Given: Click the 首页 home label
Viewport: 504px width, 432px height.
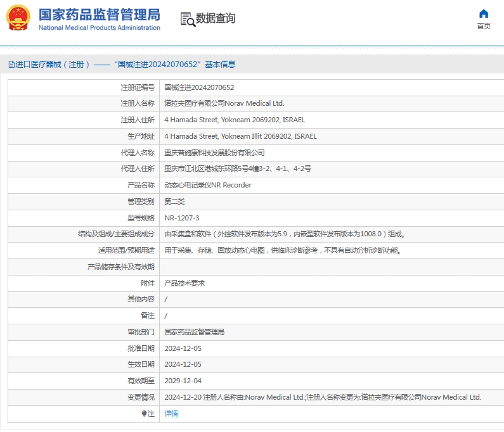Looking at the screenshot, I should click(x=484, y=26).
